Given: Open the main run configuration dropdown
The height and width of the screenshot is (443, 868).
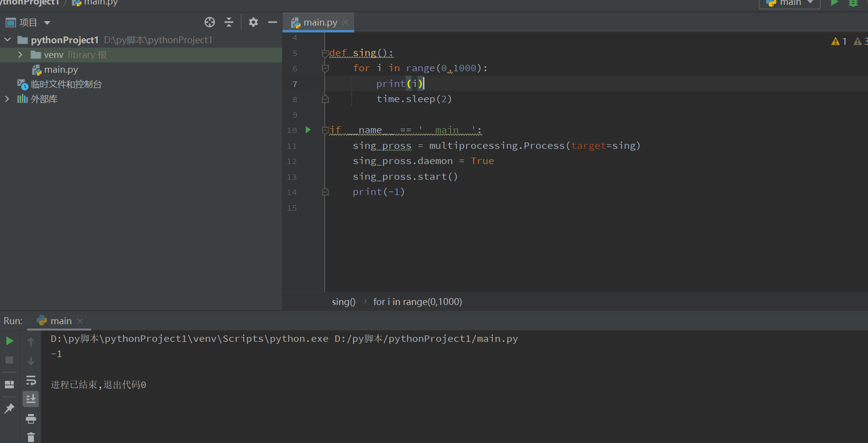Looking at the screenshot, I should click(789, 3).
